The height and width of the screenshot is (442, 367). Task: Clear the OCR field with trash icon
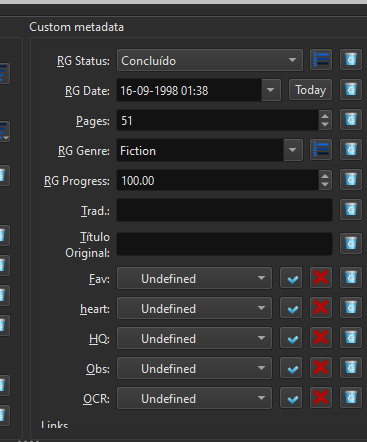point(351,398)
